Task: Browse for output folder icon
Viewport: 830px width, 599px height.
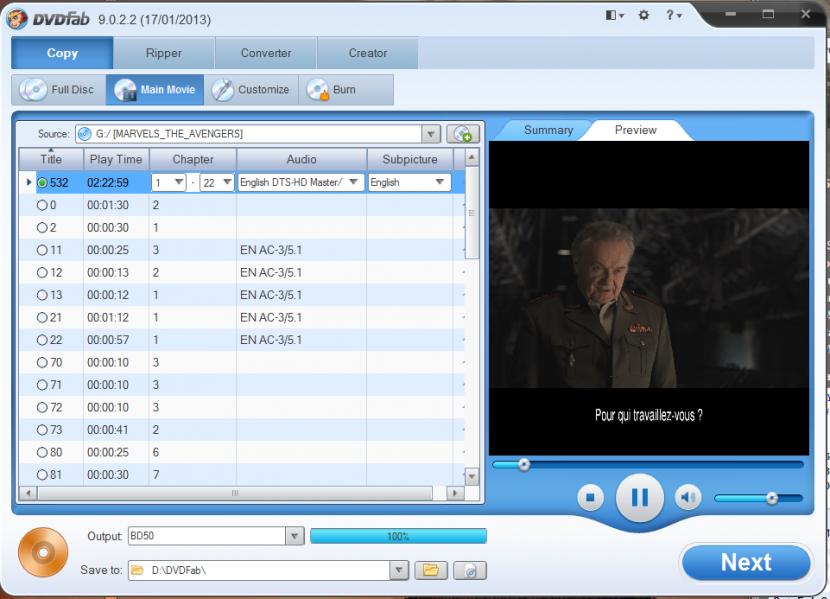Action: (431, 570)
